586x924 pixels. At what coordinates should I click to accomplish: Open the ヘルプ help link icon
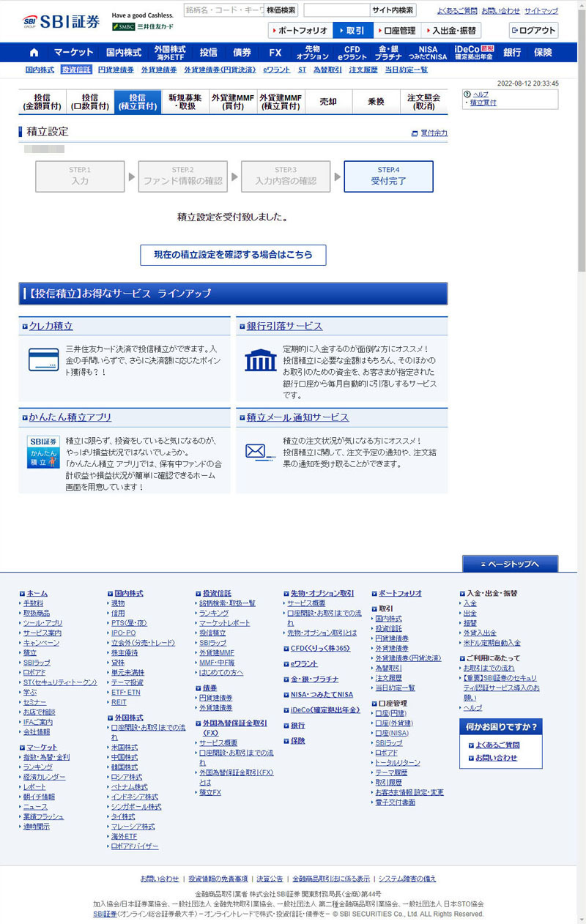click(x=467, y=94)
